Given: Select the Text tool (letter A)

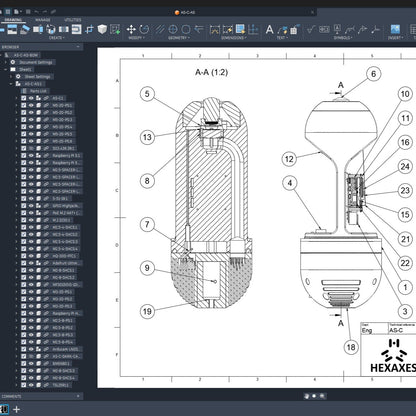Looking at the screenshot, I should click(x=269, y=30).
